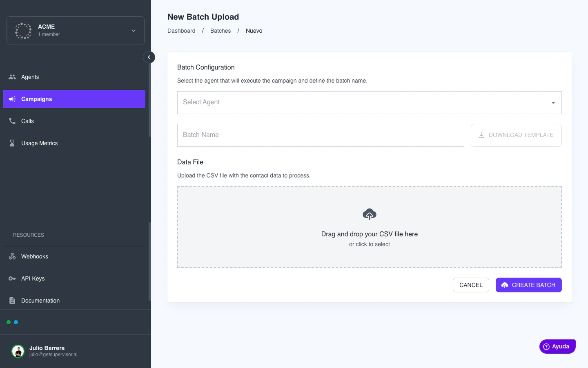This screenshot has width=588, height=368.
Task: Open Documentation via the document icon
Action: [x=12, y=301]
